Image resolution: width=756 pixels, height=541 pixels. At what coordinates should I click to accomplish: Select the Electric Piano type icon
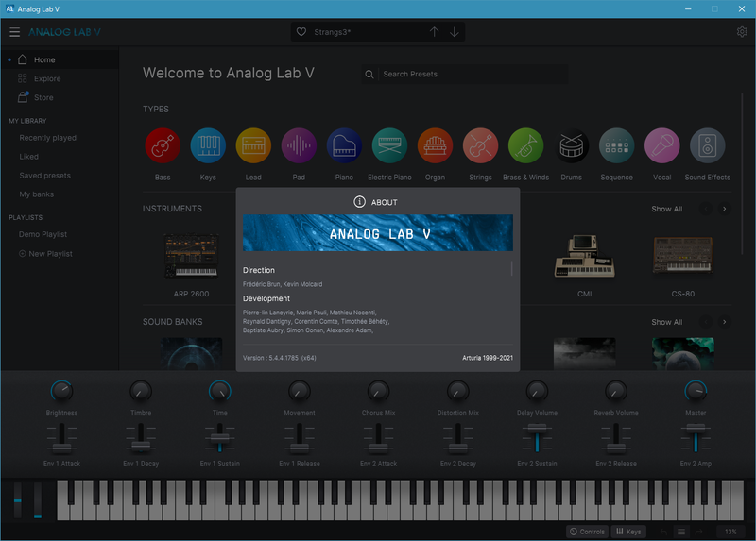pos(389,145)
